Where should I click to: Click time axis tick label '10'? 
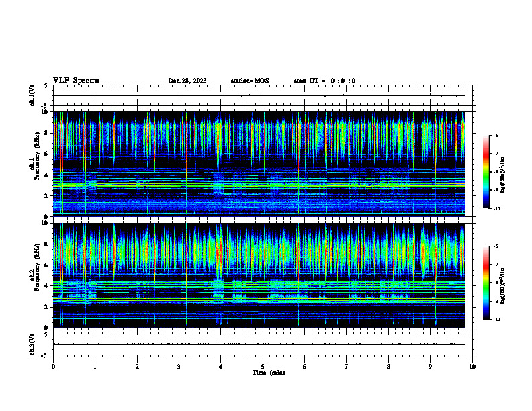tap(472, 367)
